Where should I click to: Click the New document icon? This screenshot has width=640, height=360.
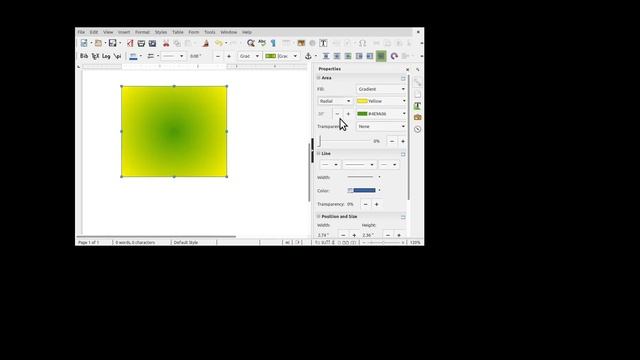84,43
